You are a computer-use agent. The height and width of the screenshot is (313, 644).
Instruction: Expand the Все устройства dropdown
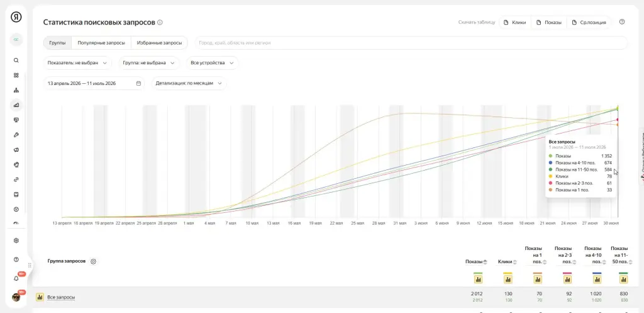click(212, 63)
